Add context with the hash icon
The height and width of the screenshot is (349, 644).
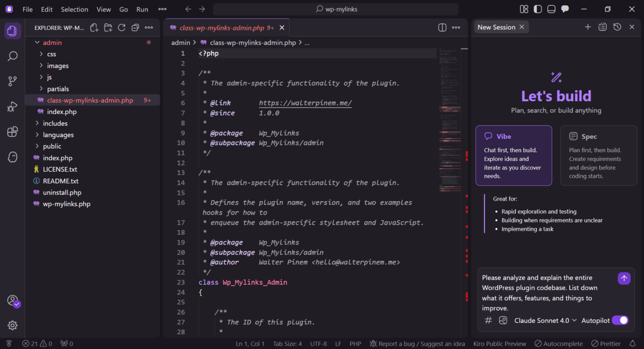488,320
